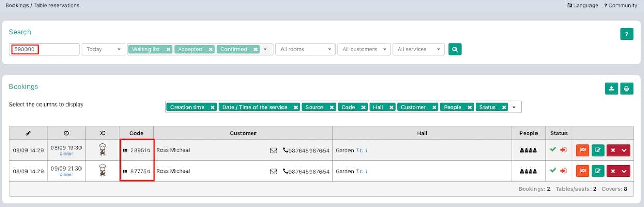Click the green status checkmark of booking 289514
The width and height of the screenshot is (644, 207).
(x=553, y=150)
